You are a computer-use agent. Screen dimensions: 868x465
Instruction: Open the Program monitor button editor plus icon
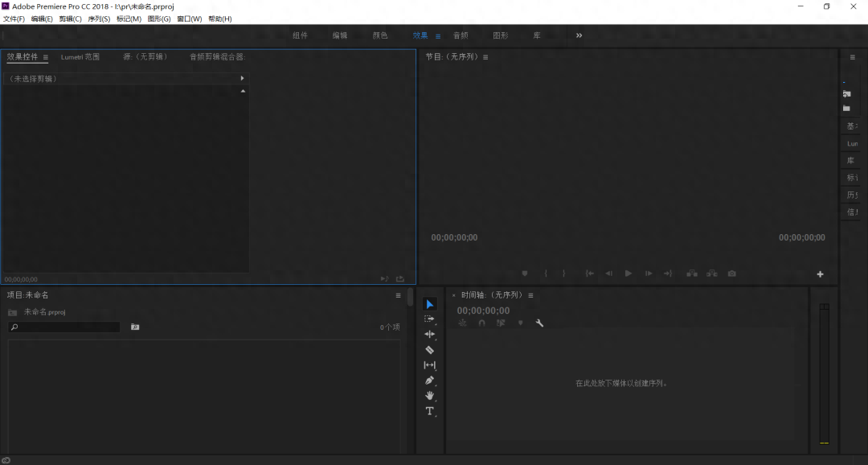click(821, 274)
